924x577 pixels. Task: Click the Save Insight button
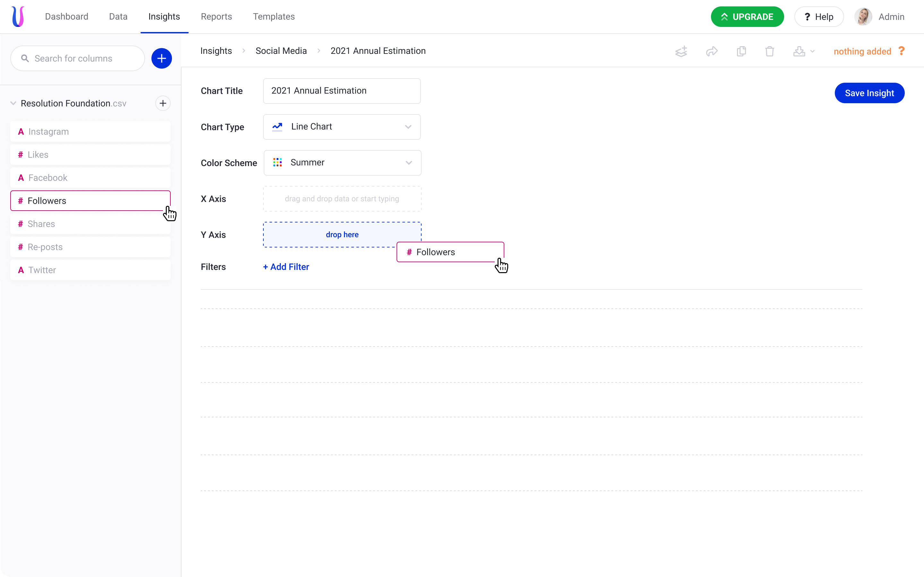[x=869, y=93]
